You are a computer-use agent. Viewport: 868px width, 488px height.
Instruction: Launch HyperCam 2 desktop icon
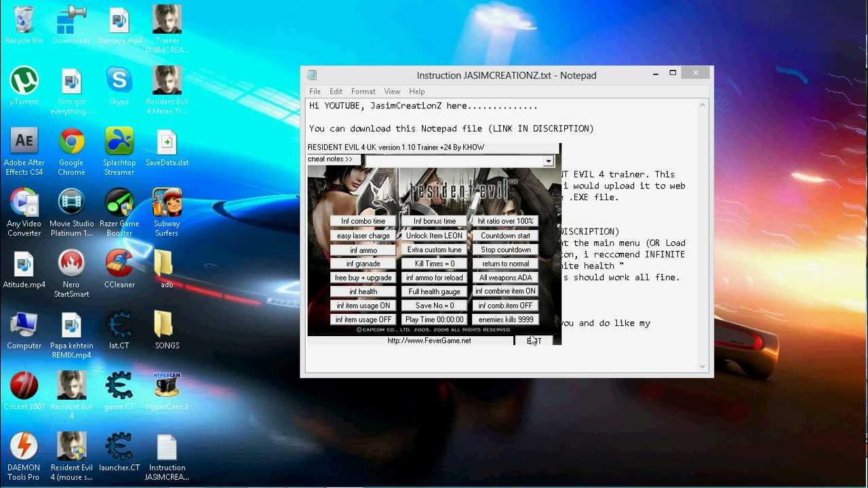167,391
